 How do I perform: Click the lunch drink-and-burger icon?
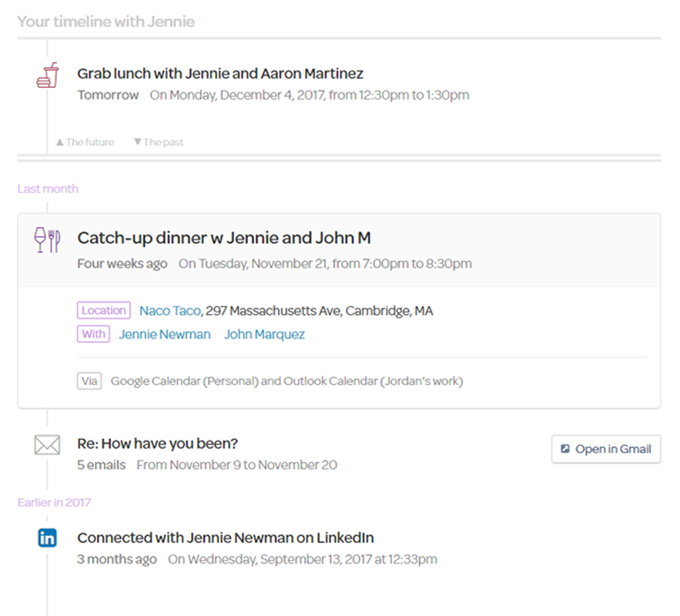[48, 75]
